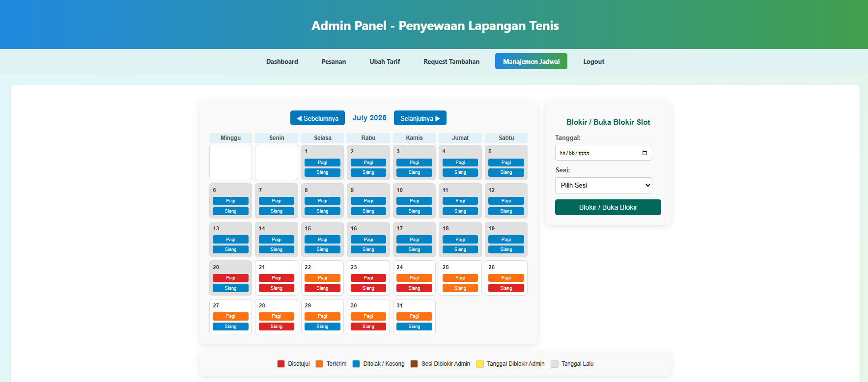Image resolution: width=868 pixels, height=382 pixels.
Task: Click Logout in the navigation bar
Action: [593, 61]
